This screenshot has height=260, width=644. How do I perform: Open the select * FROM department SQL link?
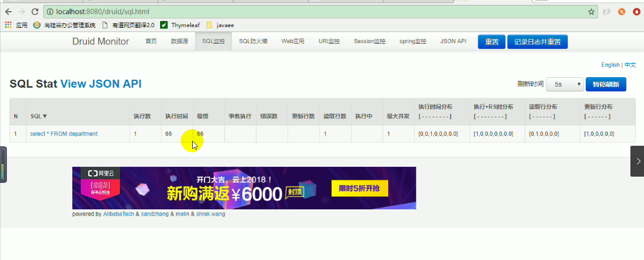point(64,133)
